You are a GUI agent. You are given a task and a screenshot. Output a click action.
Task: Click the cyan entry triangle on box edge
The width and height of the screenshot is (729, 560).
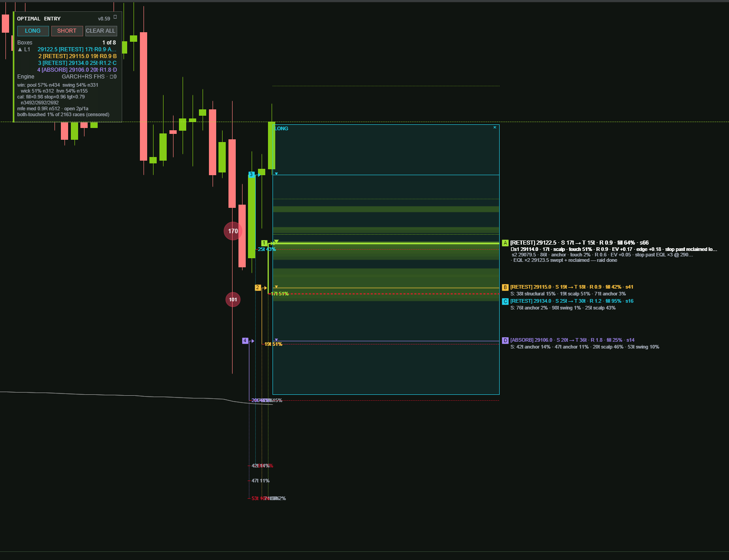pyautogui.click(x=276, y=174)
